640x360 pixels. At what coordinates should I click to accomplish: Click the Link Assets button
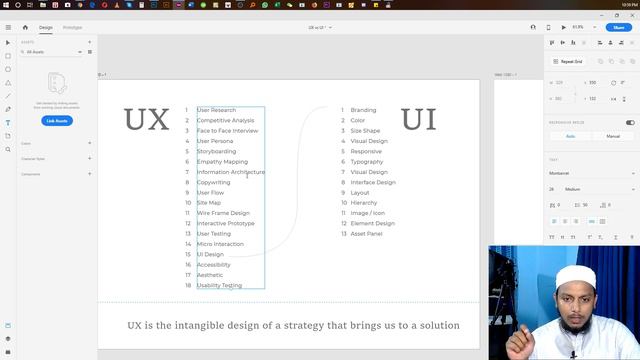click(57, 121)
